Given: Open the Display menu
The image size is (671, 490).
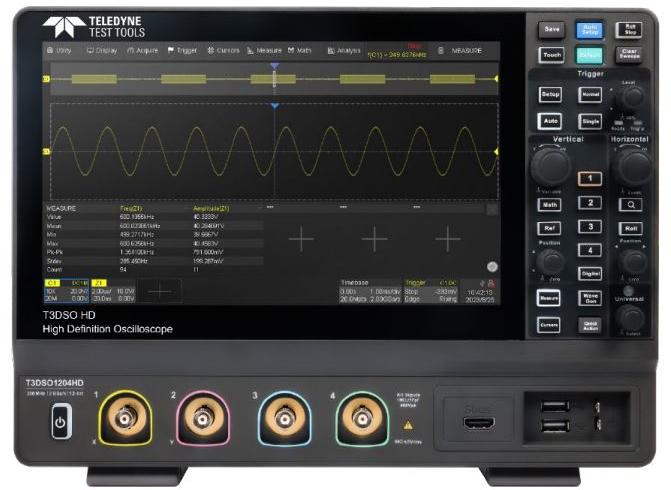Looking at the screenshot, I should coord(102,50).
